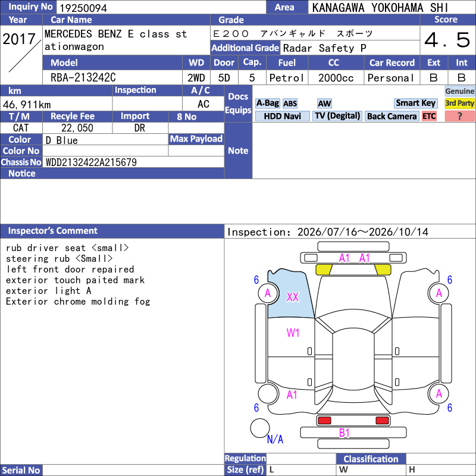Click the TV (Degital) equipment badge

tap(337, 116)
